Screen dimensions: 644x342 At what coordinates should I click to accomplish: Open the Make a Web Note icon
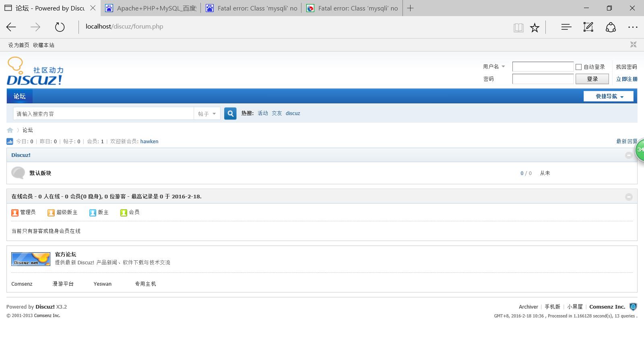coord(588,27)
